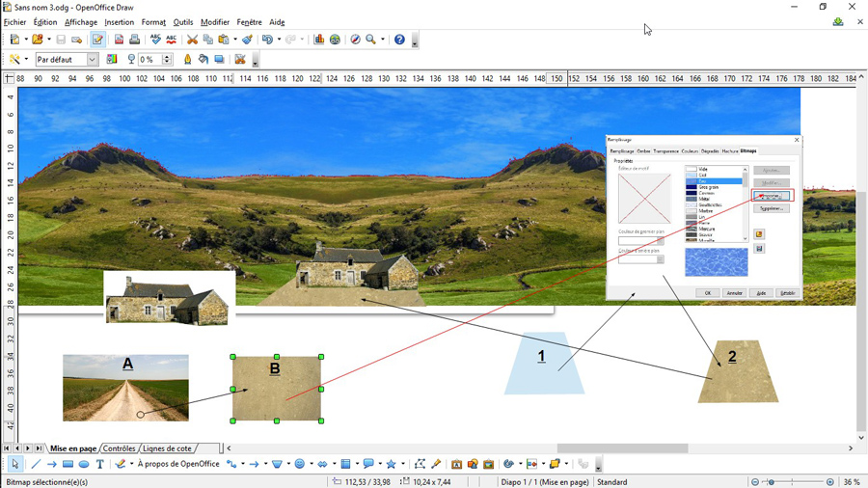
Task: Toggle the selection arrow tool
Action: pos(14,464)
